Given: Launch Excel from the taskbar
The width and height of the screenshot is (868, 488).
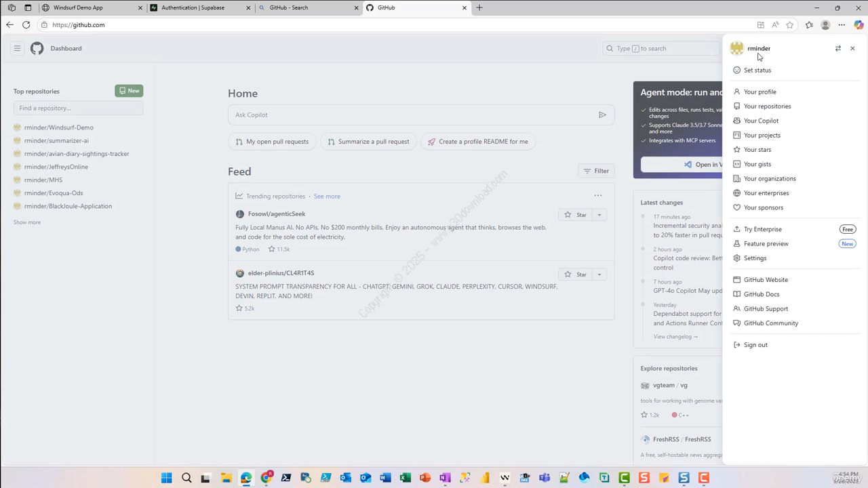Looking at the screenshot, I should click(405, 478).
